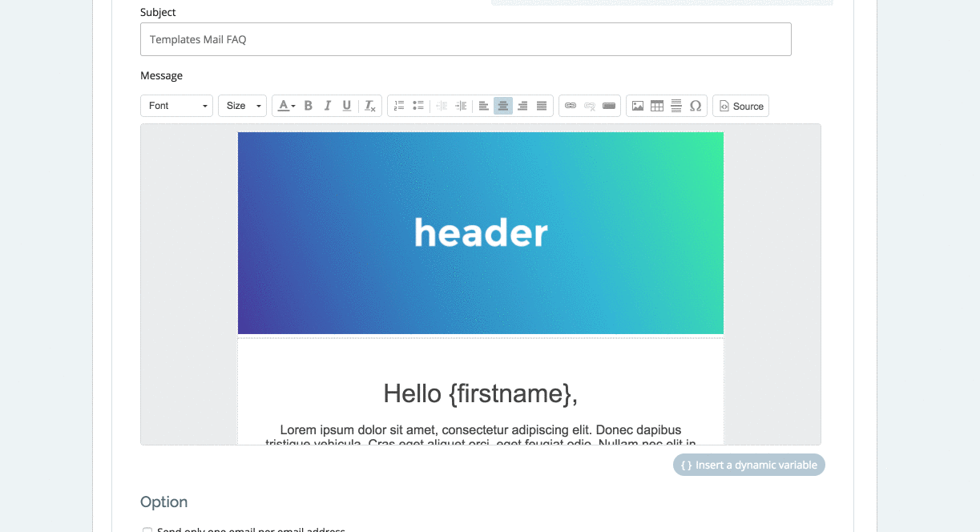Click the 'Hello {firstname},' heading
The height and width of the screenshot is (532, 980).
[481, 393]
